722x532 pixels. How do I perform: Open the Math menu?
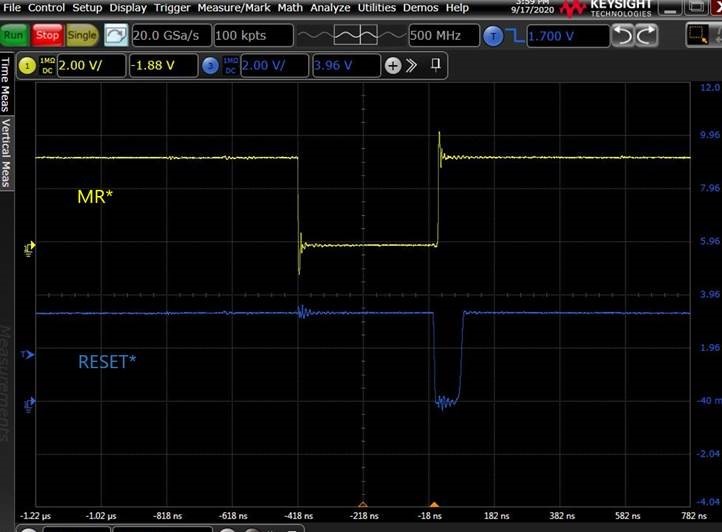point(290,8)
